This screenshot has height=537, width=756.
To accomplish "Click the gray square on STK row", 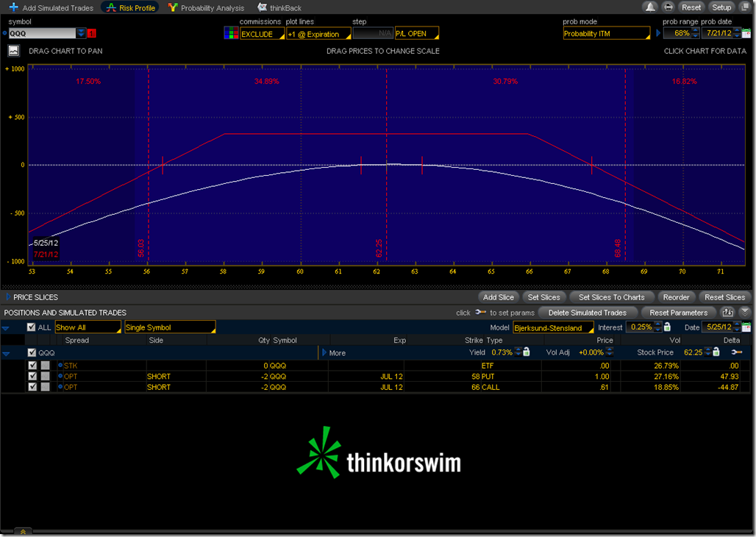I will [45, 366].
